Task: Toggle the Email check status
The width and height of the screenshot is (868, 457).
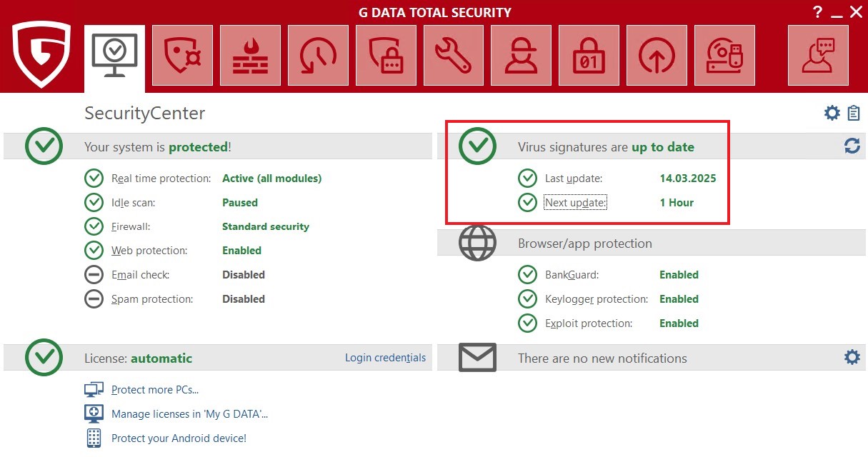Action: pos(243,275)
